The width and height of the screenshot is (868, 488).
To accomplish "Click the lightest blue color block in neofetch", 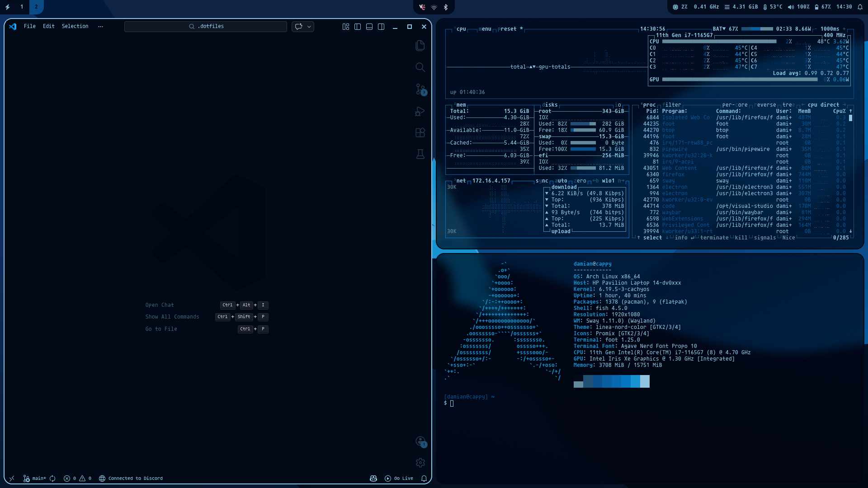I will pos(645,381).
